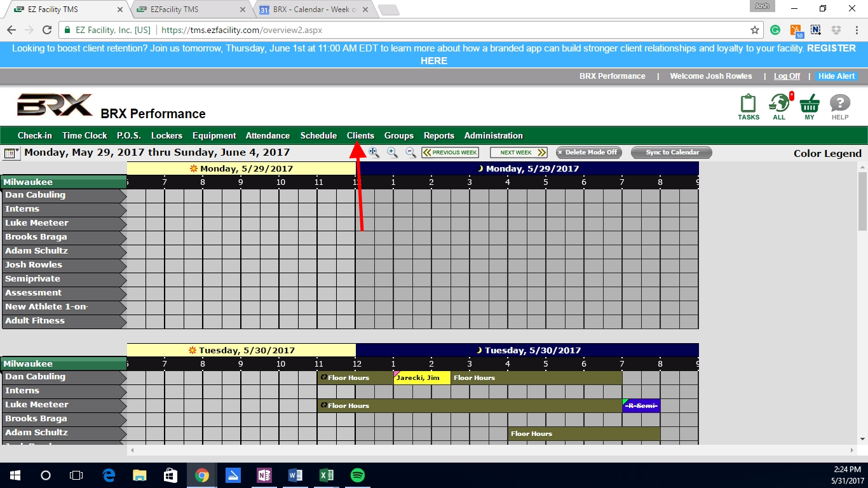Select the yellow Jarecki, Jim appointment
The width and height of the screenshot is (868, 488).
(x=422, y=378)
